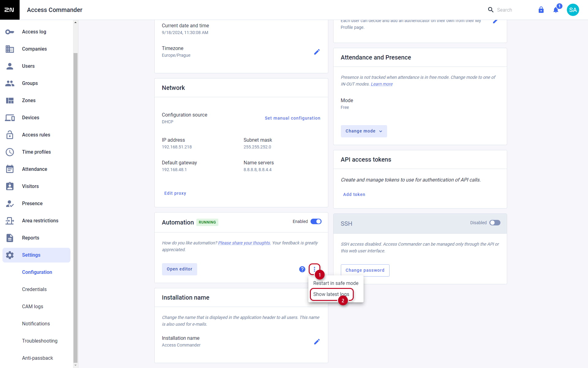Viewport: 588px width, 368px height.
Task: Open Troubleshooting submenu
Action: [x=40, y=341]
